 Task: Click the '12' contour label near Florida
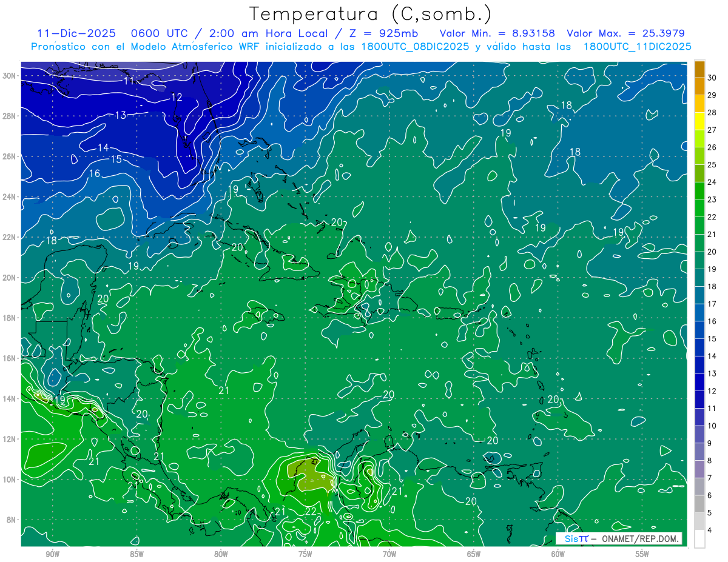177,97
